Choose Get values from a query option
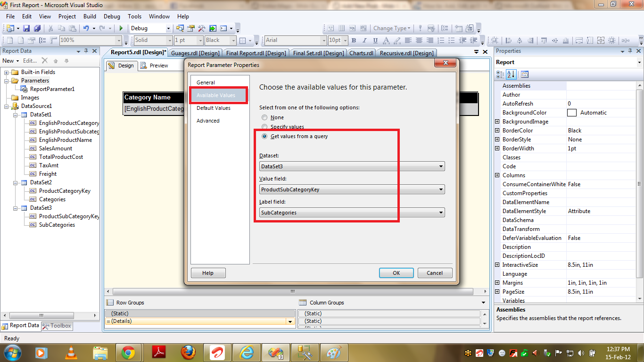The width and height of the screenshot is (644, 362). 264,136
